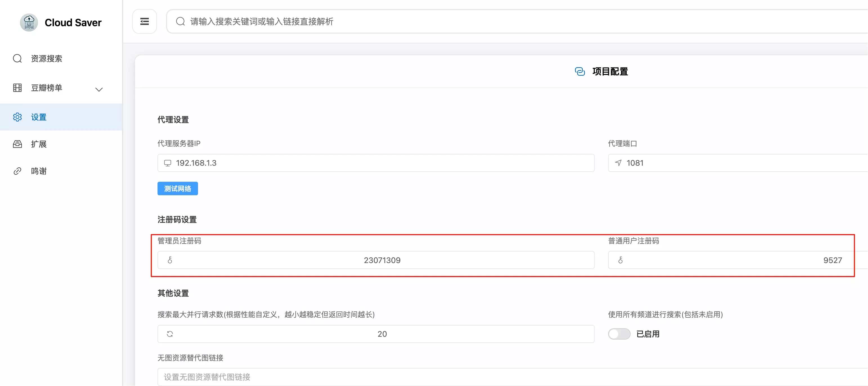Click the 无图资源替代图链接 input field

tap(512, 377)
